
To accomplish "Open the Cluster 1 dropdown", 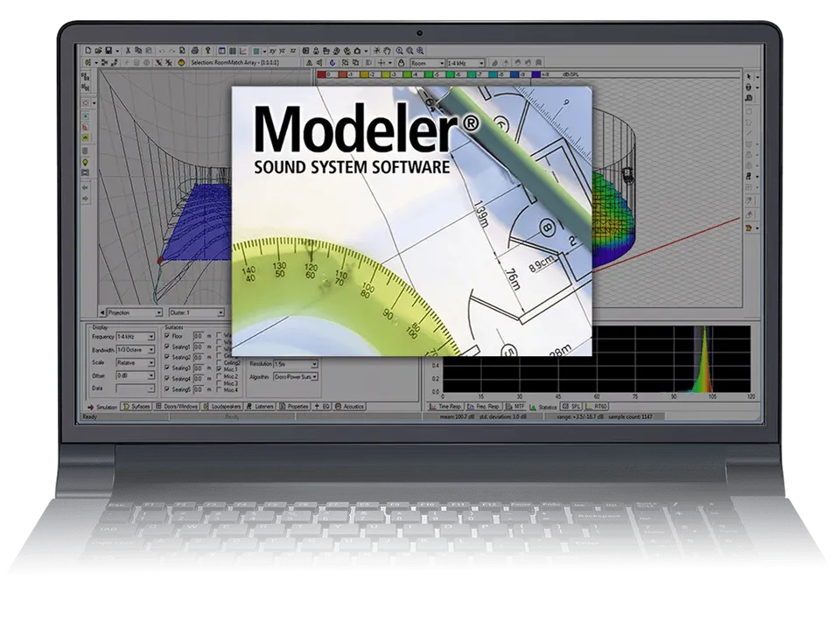I will pyautogui.click(x=197, y=312).
